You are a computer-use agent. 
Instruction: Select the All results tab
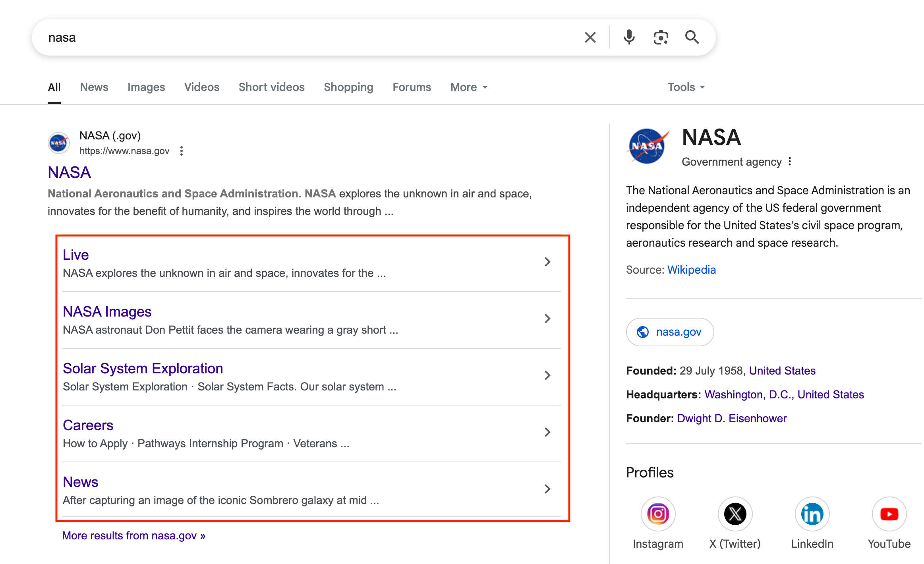pyautogui.click(x=54, y=87)
